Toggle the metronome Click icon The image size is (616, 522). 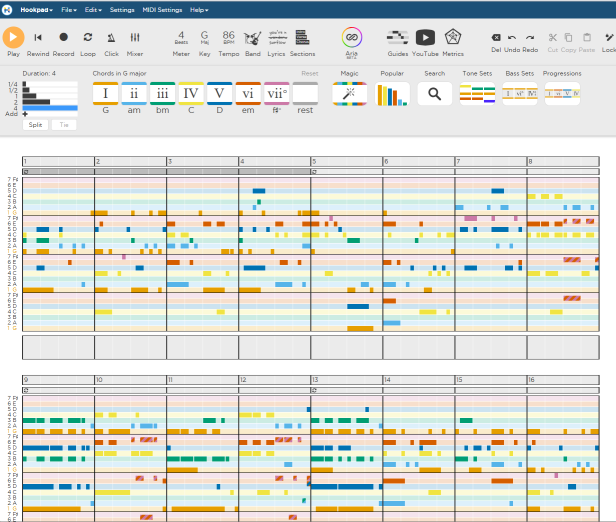tap(111, 37)
